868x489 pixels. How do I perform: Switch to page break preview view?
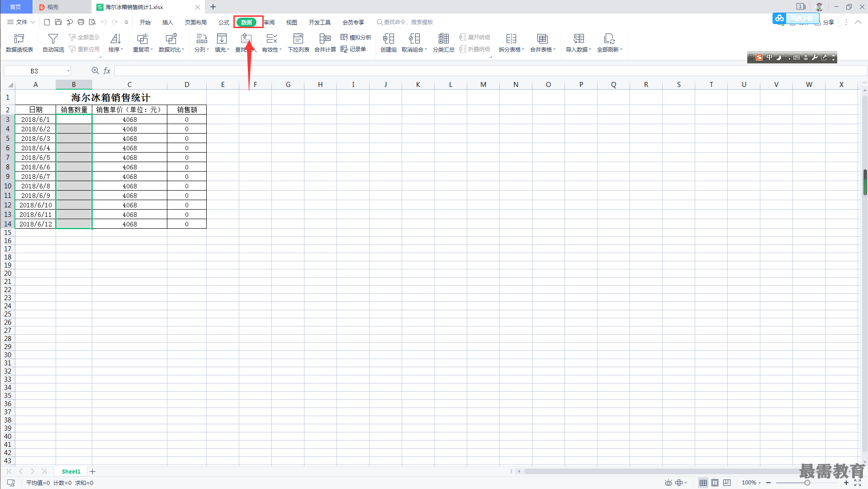tap(727, 483)
